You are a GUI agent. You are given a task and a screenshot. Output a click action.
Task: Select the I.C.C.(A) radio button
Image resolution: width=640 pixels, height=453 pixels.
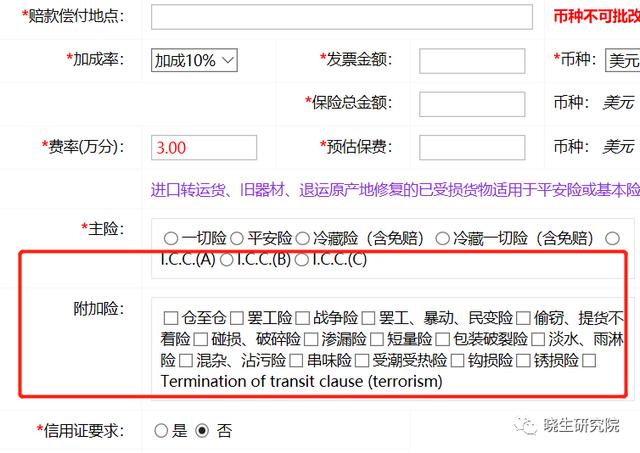(612, 238)
